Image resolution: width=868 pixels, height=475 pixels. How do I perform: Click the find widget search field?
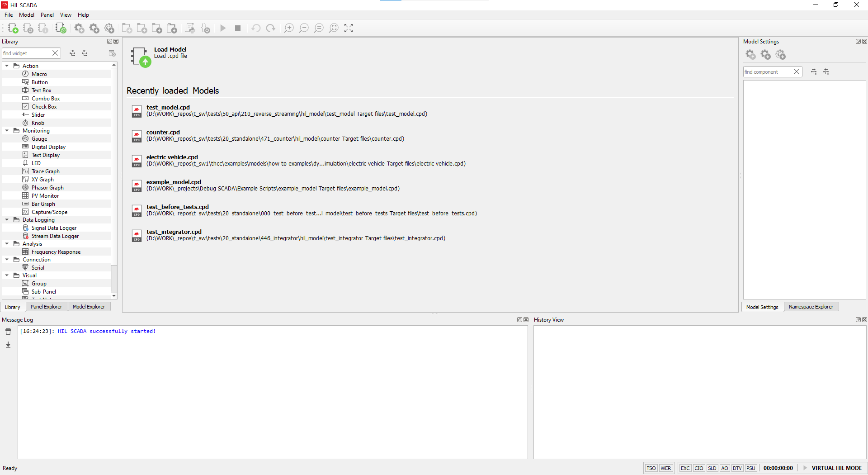26,53
